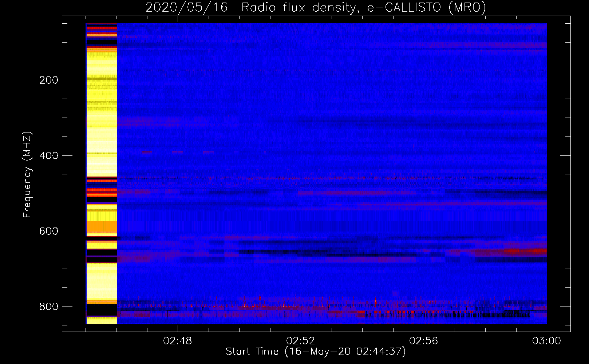
Task: Click the 02:52 time tick label
Action: pos(301,341)
